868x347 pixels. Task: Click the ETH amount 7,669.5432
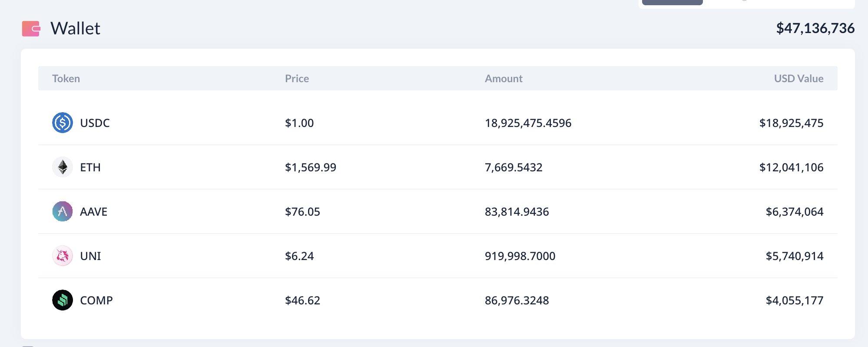514,167
